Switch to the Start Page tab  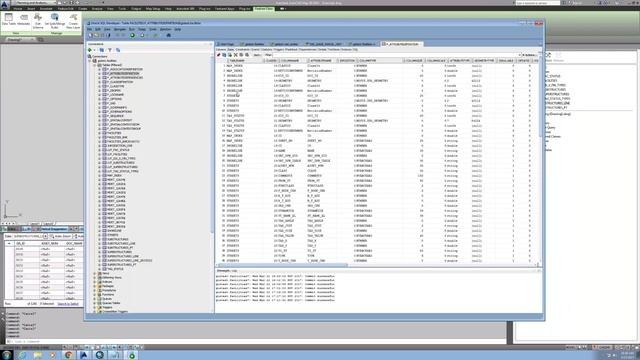pos(227,44)
